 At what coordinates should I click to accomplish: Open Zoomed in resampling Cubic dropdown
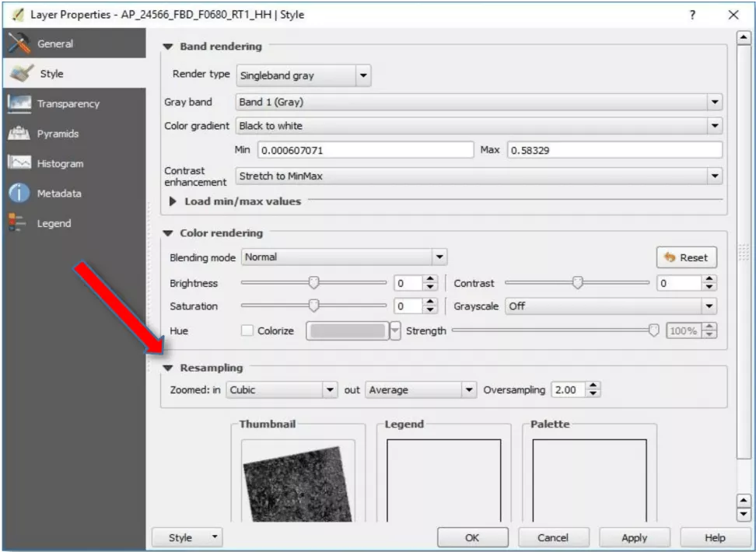click(282, 390)
